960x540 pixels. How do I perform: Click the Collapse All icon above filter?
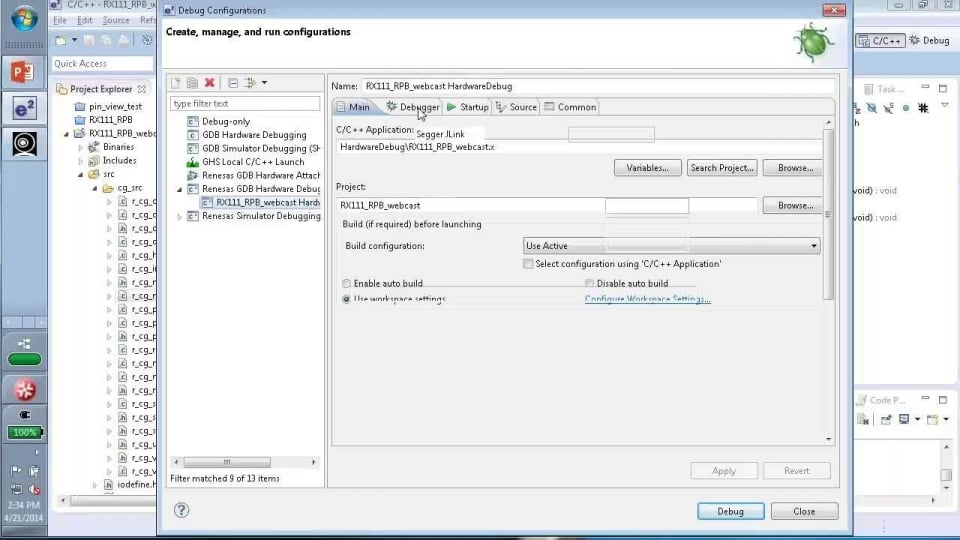pos(233,83)
